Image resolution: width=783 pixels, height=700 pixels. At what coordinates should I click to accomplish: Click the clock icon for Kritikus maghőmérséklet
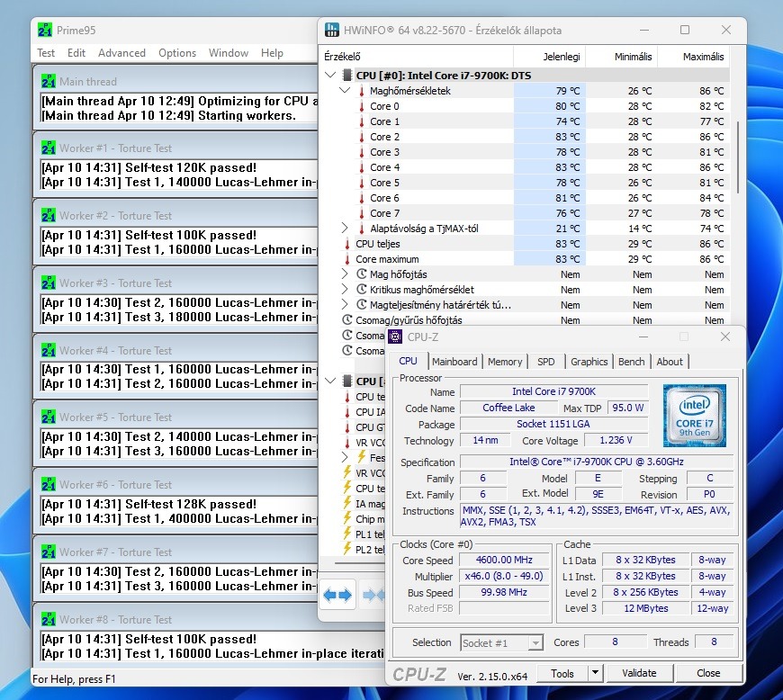tap(362, 290)
